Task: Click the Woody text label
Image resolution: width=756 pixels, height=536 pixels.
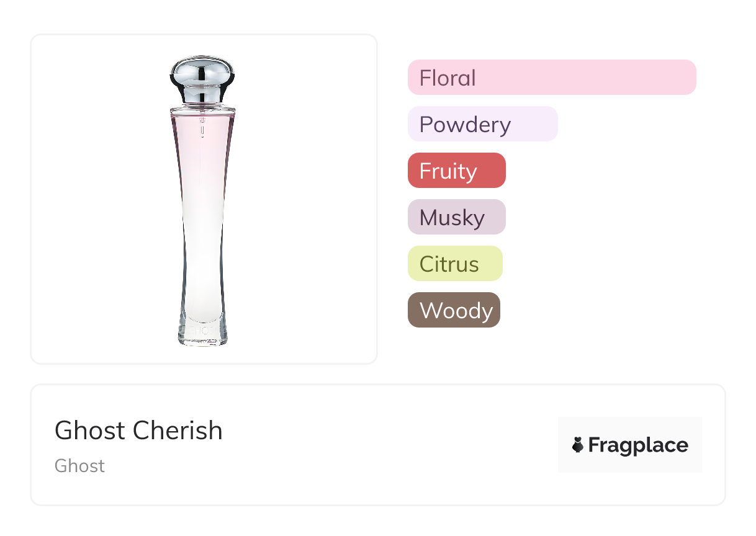Action: coord(456,310)
